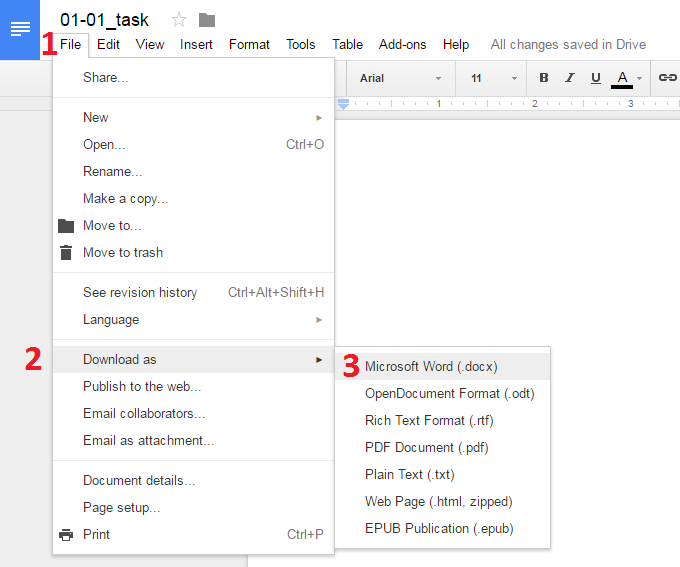Open the font size 11 dropdown
Screen dimensions: 680x567
click(x=494, y=78)
